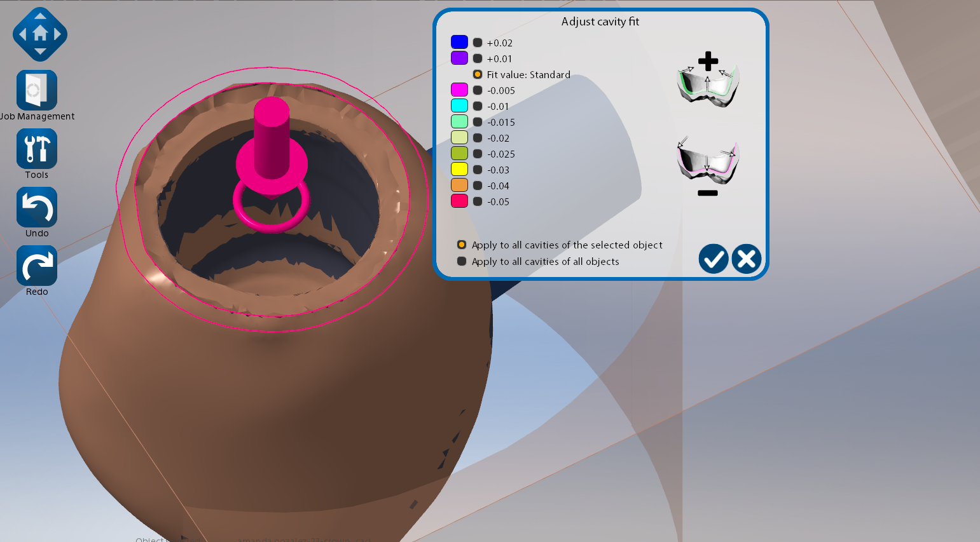Screen dimensions: 980x542
Task: Select the -0.025 fit value
Action: click(x=478, y=154)
